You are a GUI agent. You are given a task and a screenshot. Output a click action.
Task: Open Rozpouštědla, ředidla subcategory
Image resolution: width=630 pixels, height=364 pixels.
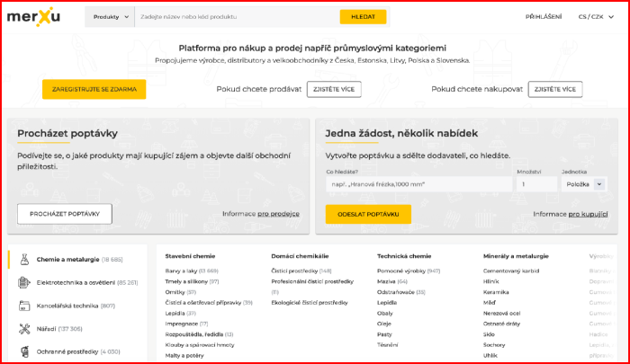click(199, 334)
